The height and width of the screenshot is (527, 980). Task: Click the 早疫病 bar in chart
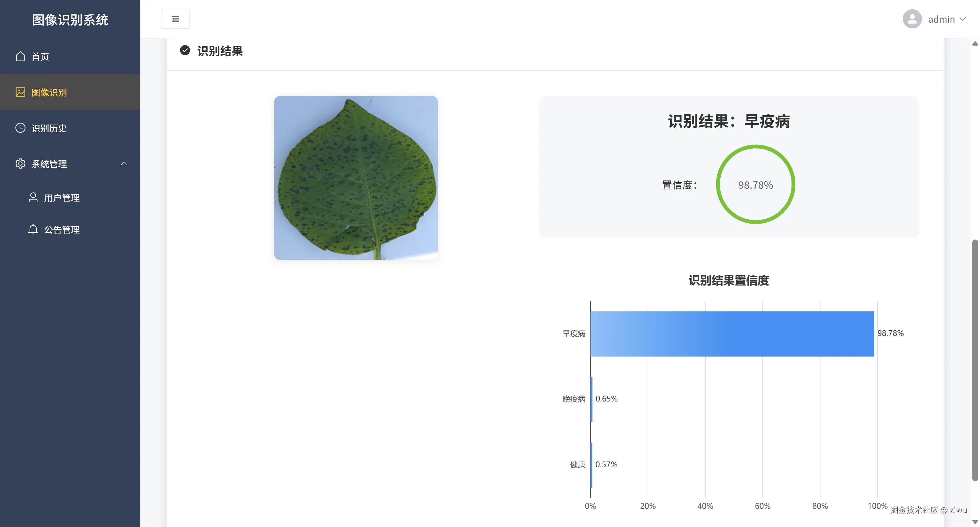pyautogui.click(x=731, y=333)
